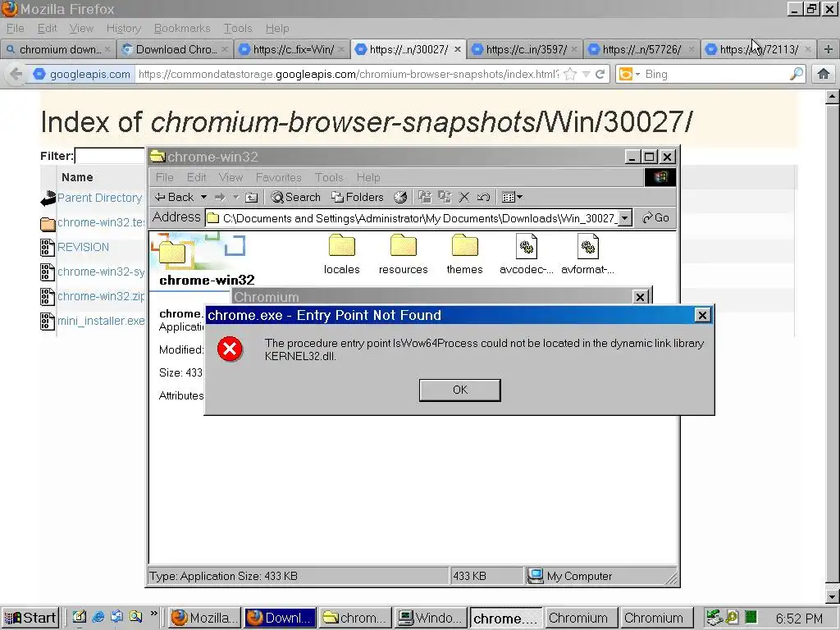
Task: Expand the Forward history dropdown arrow in Explorer
Action: 235,197
